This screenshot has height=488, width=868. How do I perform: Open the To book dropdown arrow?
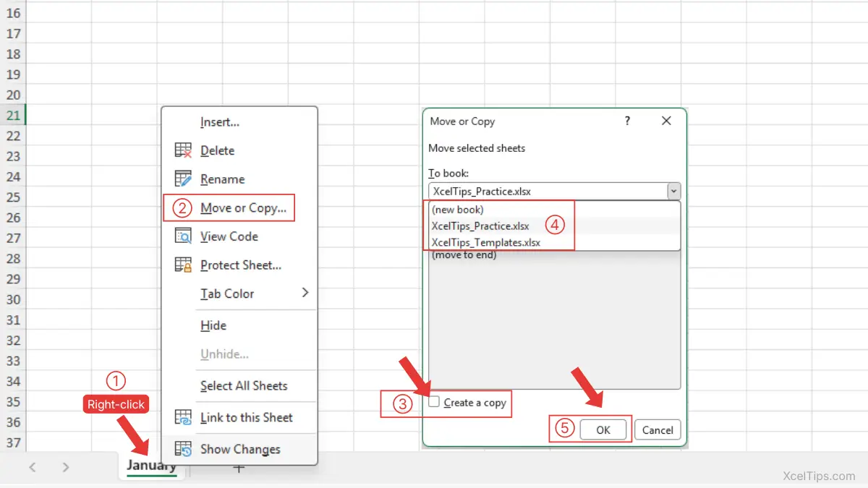(x=673, y=192)
